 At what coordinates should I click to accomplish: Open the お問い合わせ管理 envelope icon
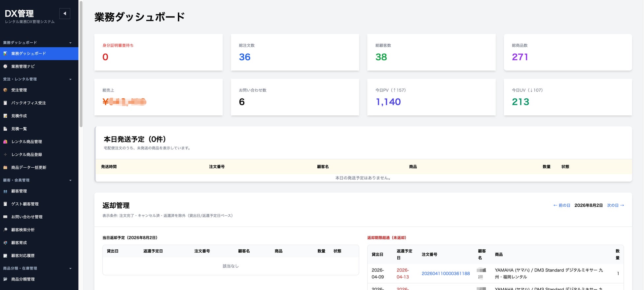tap(5, 217)
